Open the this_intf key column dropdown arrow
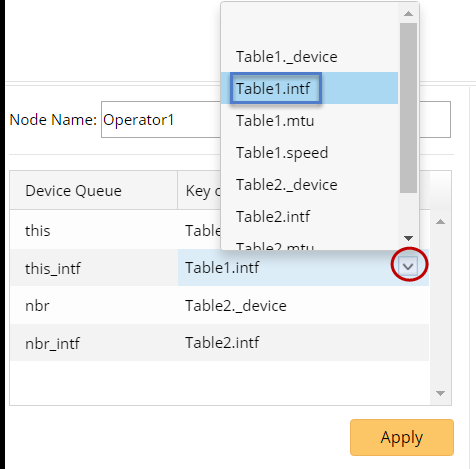This screenshot has width=476, height=469. [x=408, y=266]
